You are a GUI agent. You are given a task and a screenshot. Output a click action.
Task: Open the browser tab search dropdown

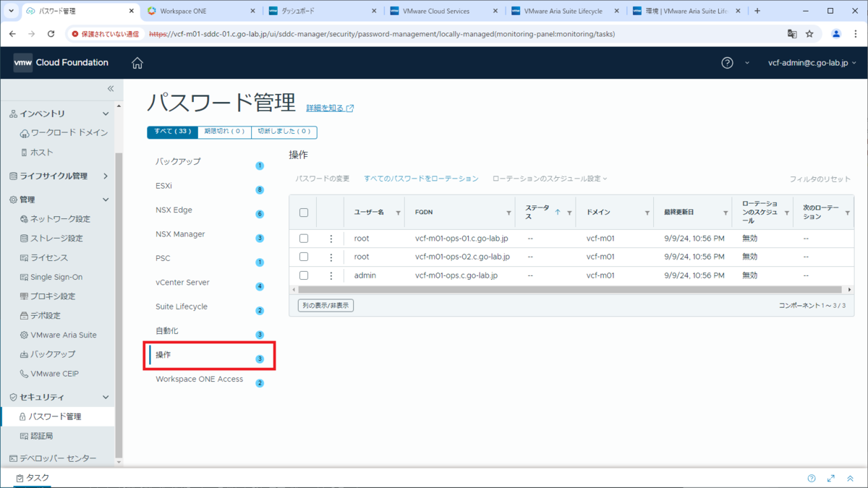pos(11,11)
